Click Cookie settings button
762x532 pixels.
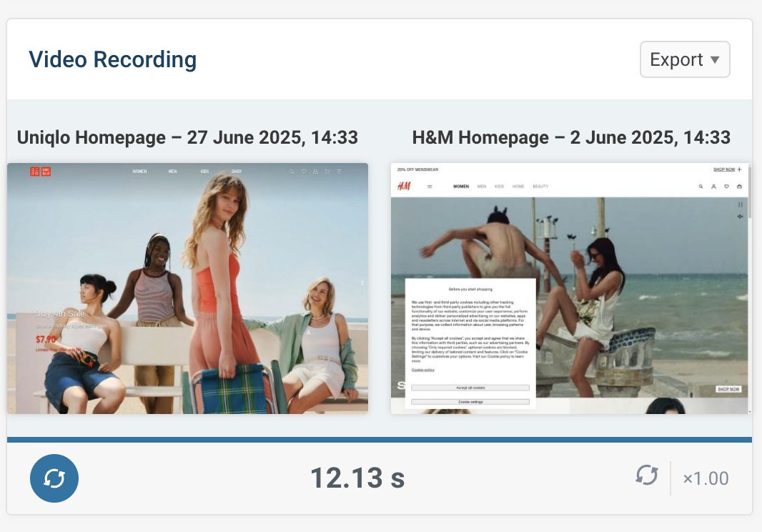pos(470,402)
